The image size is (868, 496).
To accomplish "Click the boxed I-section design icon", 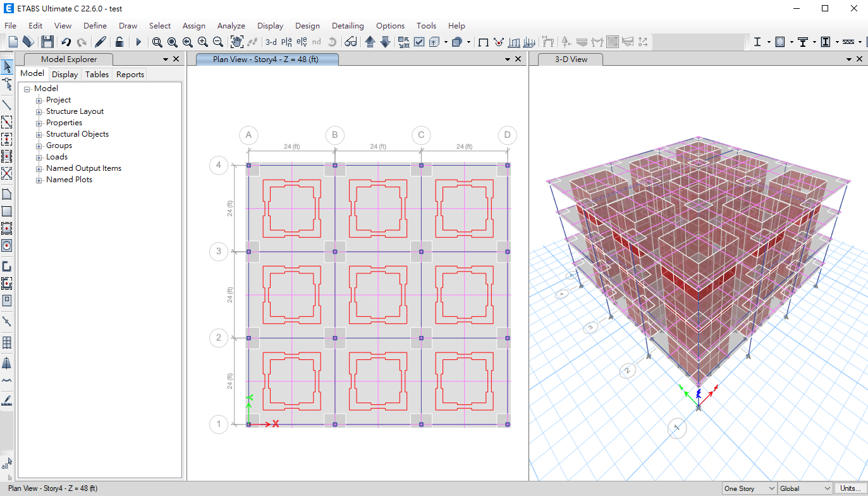I will (826, 42).
